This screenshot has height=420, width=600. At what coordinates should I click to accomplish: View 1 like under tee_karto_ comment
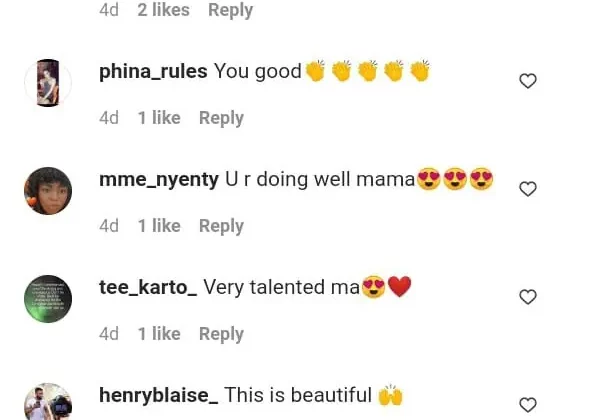pos(159,334)
